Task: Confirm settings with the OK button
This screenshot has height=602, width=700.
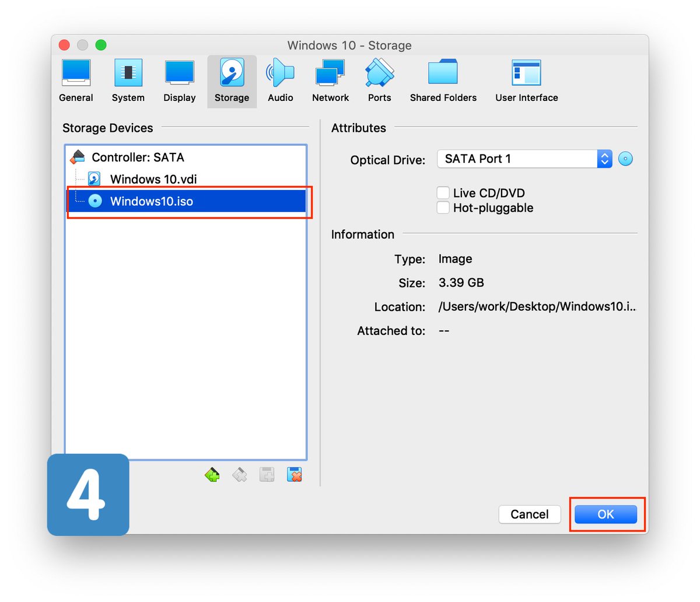Action: point(605,514)
